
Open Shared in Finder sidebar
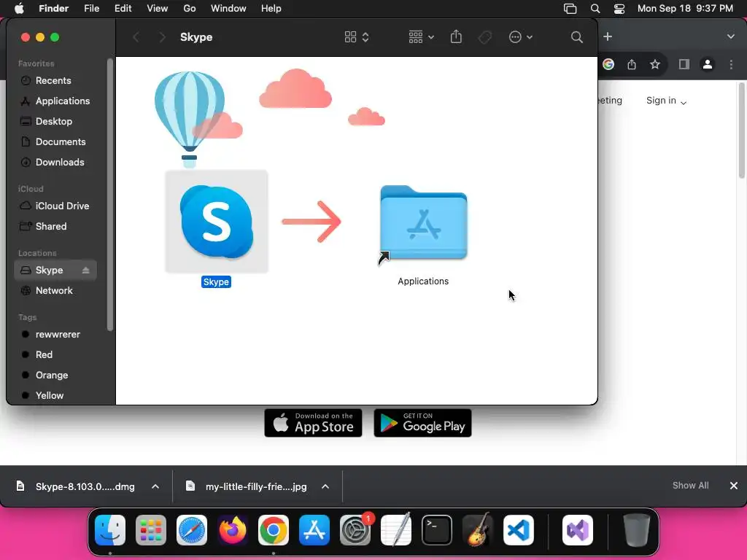pos(51,227)
